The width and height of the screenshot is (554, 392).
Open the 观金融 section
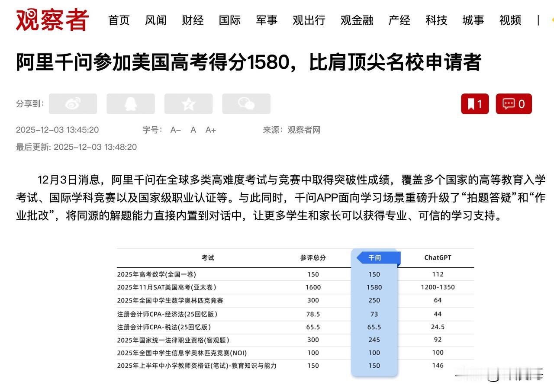coord(357,20)
